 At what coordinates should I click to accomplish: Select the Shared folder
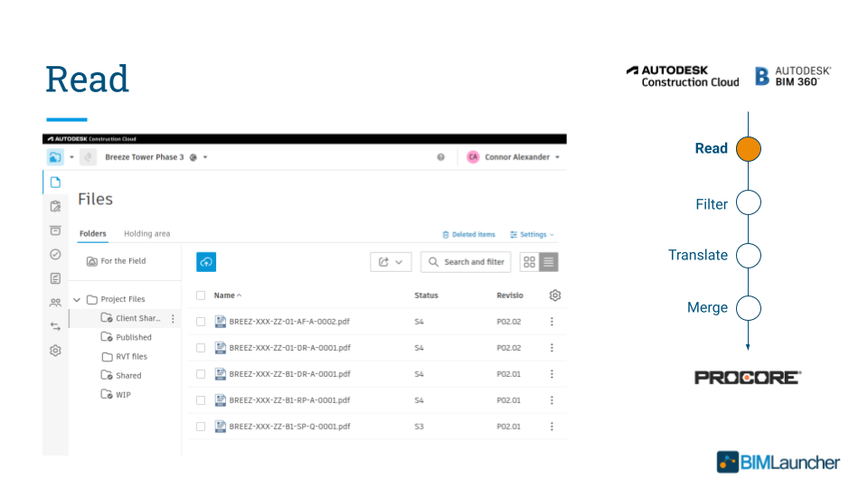pos(121,376)
